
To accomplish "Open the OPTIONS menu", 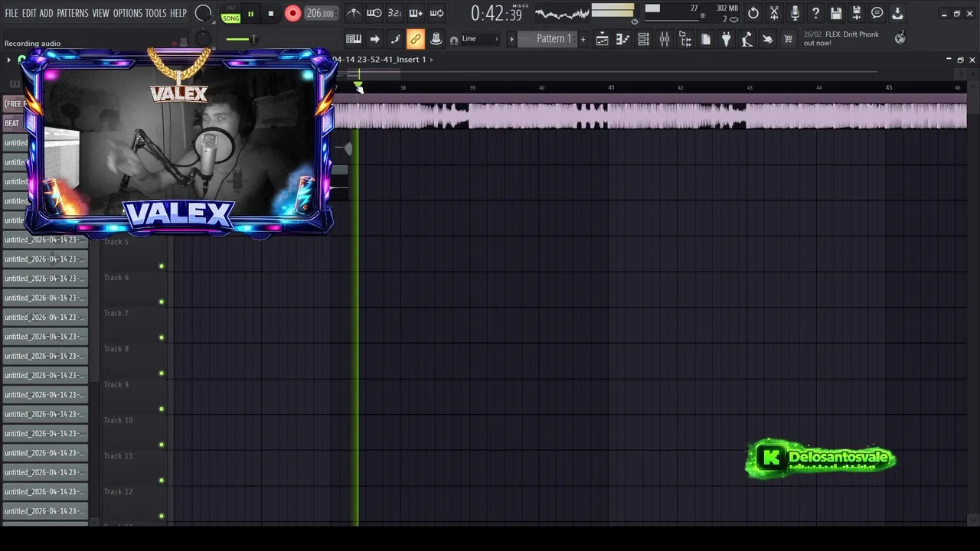I will 128,14.
